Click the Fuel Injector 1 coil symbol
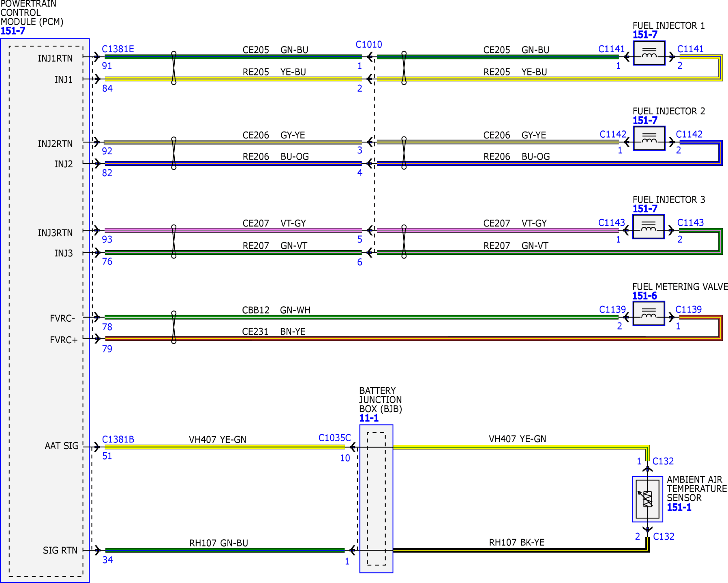 pos(649,53)
